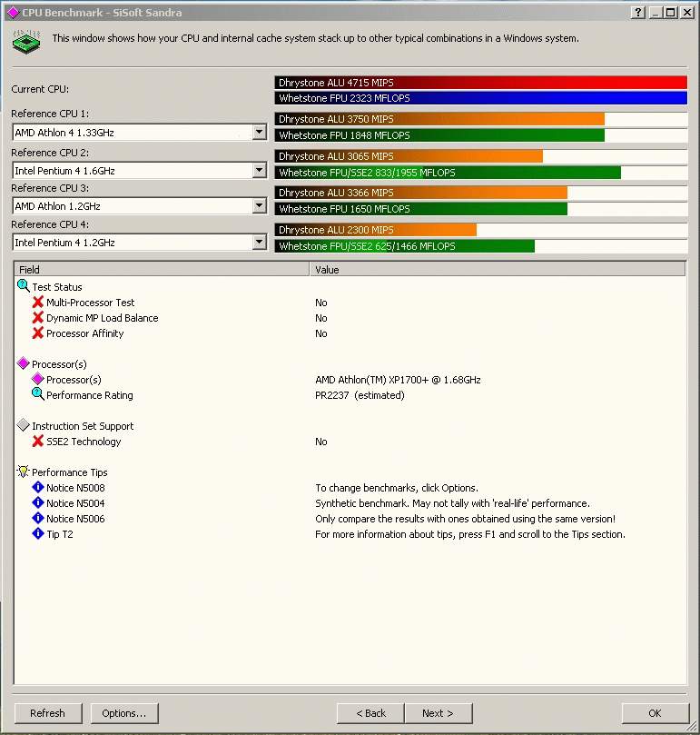The height and width of the screenshot is (735, 700).
Task: Click magnifier icon beside Performance Rating
Action: 38,394
